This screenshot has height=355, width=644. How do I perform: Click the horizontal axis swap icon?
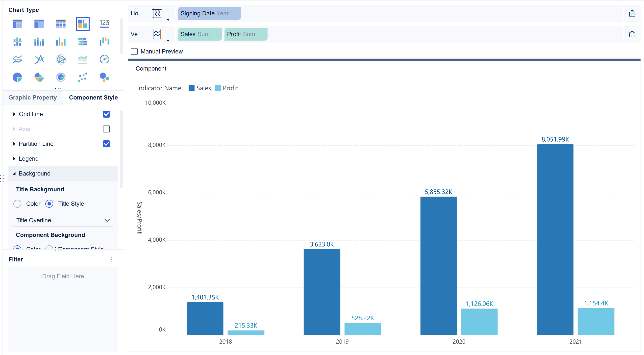157,13
